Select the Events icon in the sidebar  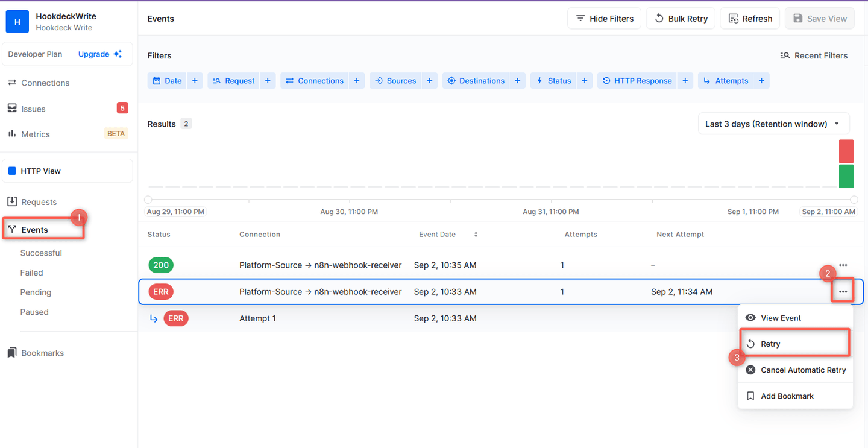pos(13,229)
